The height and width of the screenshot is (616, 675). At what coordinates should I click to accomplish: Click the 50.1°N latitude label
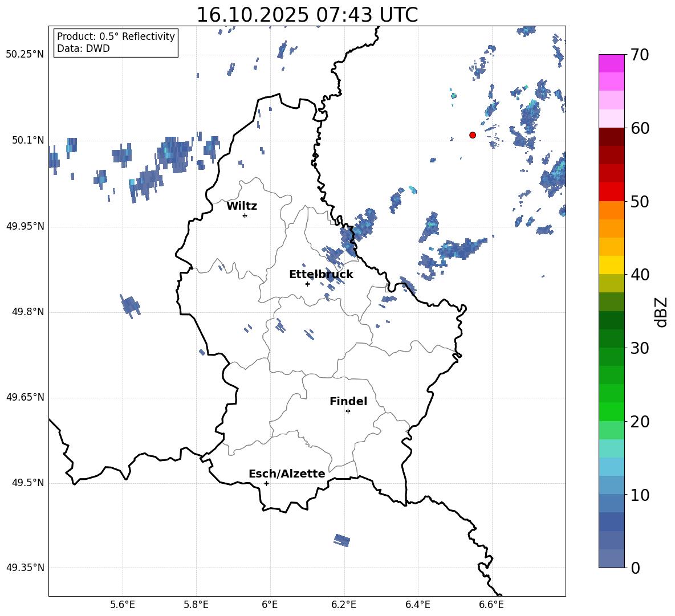28,140
